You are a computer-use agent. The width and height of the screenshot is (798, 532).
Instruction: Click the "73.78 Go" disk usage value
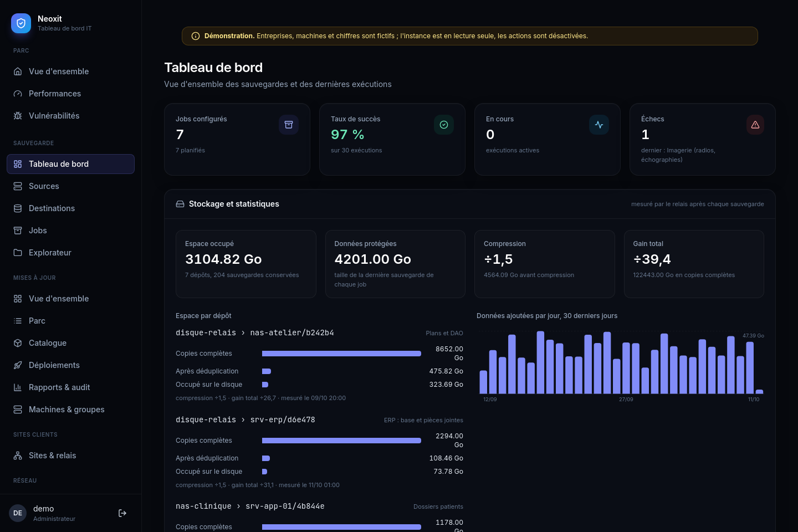click(448, 472)
